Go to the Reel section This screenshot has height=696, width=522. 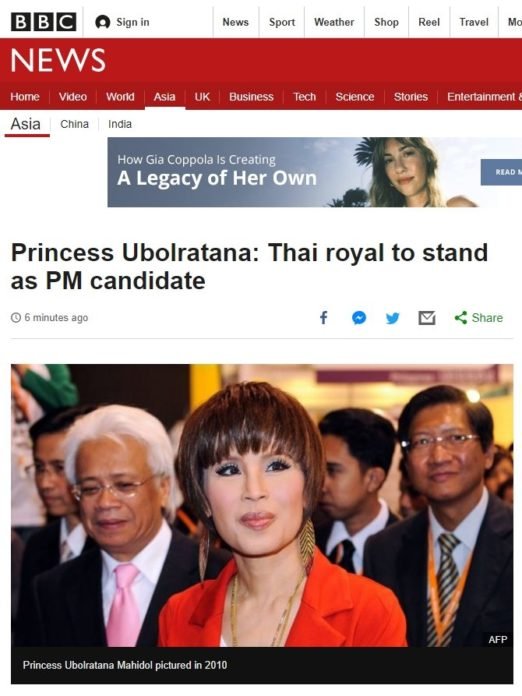[429, 22]
